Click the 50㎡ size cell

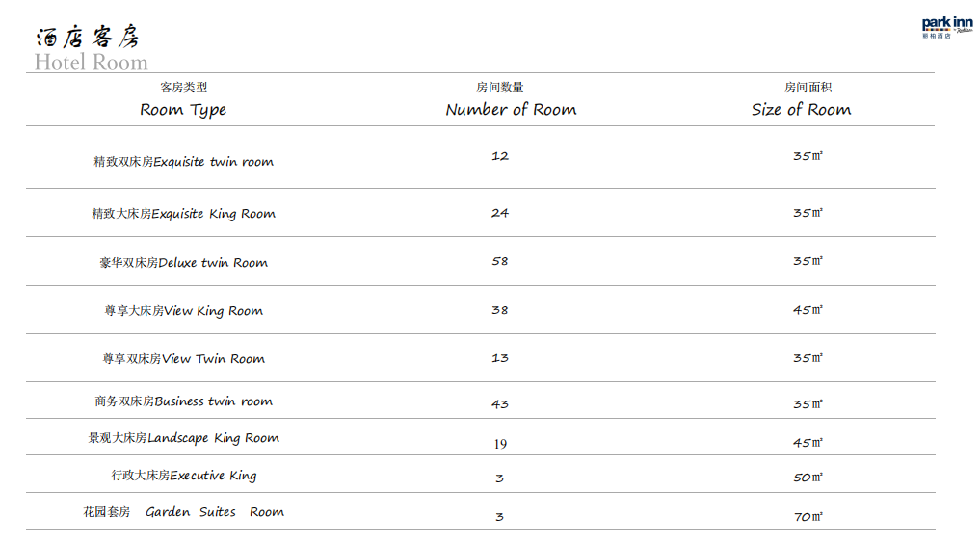(808, 478)
